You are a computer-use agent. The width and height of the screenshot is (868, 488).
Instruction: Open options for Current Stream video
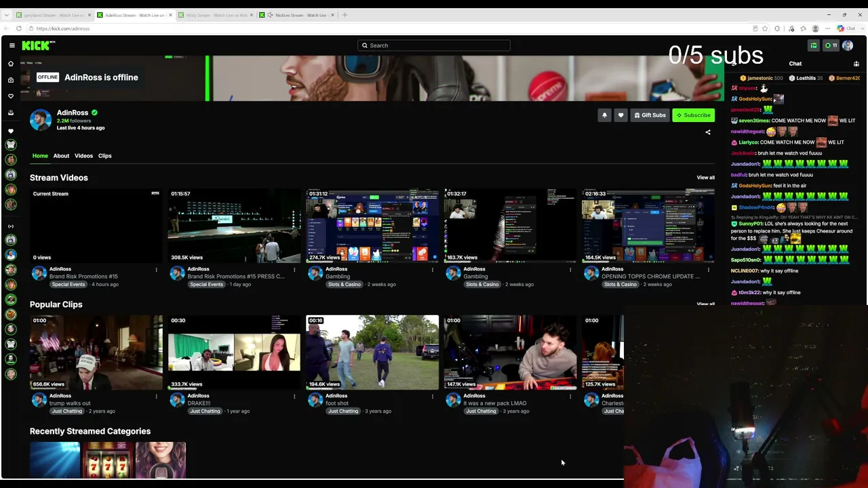[x=156, y=270]
